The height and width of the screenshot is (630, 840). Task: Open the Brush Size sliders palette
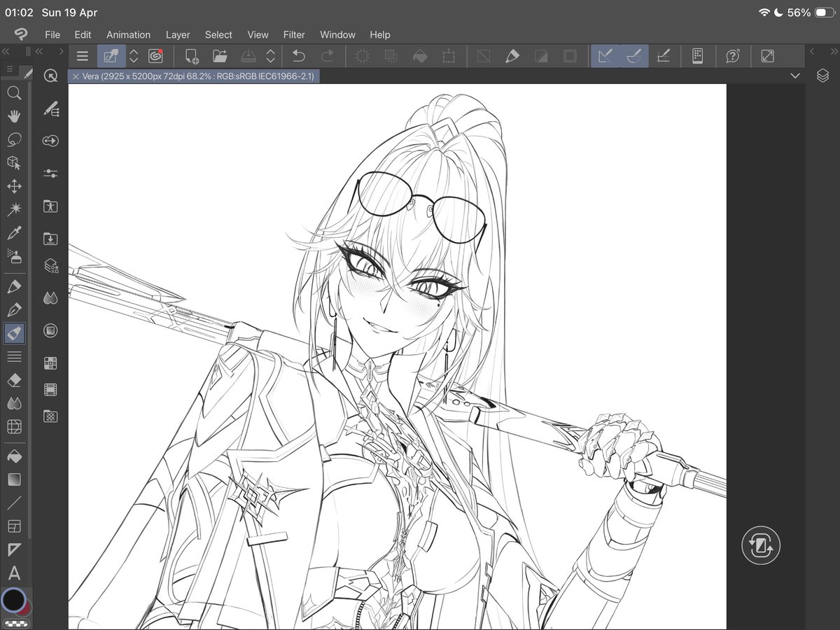[50, 173]
